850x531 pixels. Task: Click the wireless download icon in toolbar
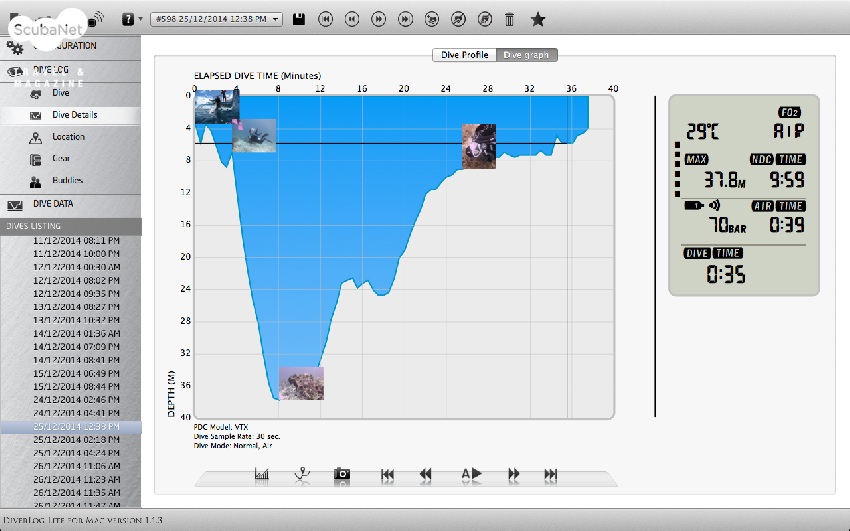(96, 18)
